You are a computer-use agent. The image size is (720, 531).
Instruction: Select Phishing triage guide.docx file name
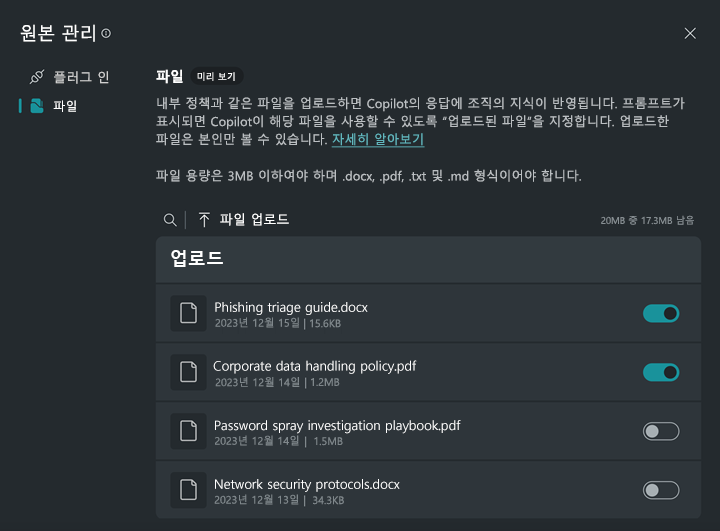(291, 307)
